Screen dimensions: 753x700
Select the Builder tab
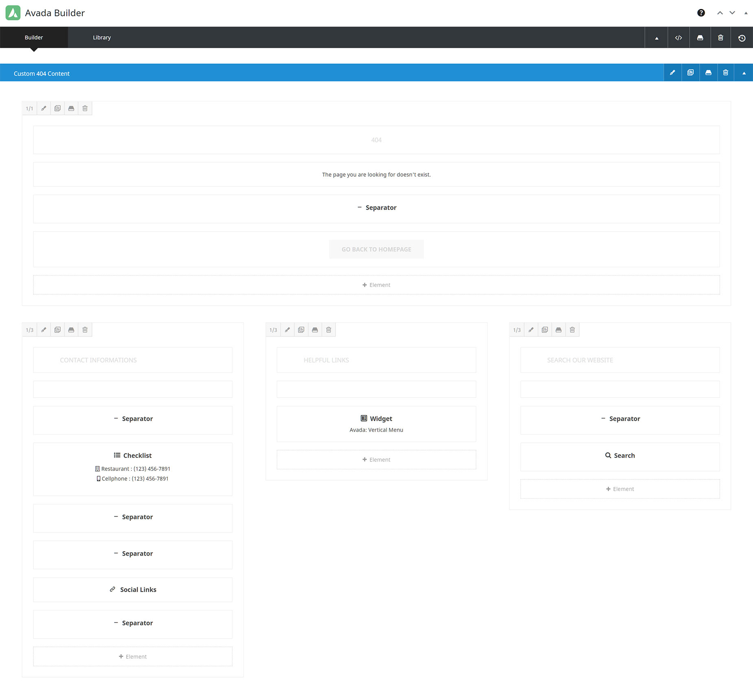click(x=34, y=37)
